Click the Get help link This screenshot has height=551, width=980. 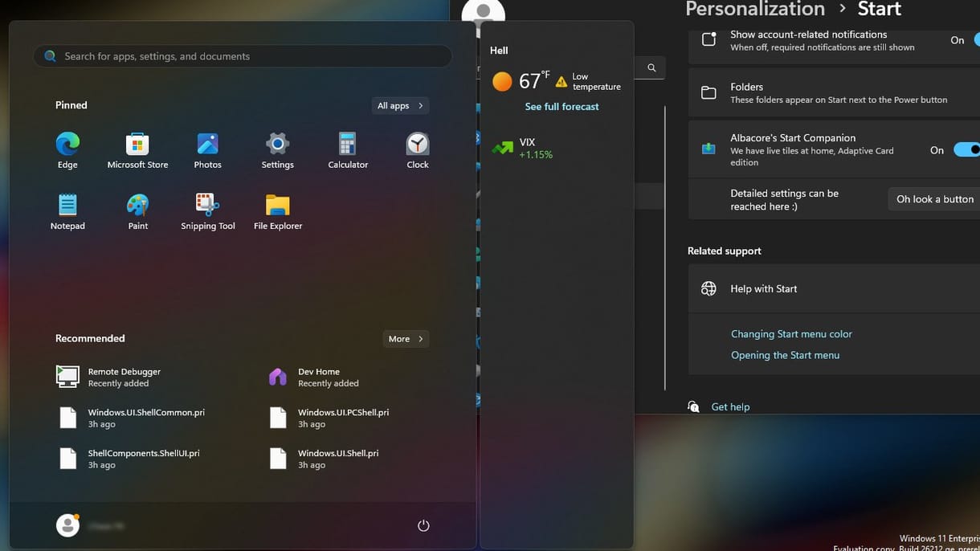point(730,407)
